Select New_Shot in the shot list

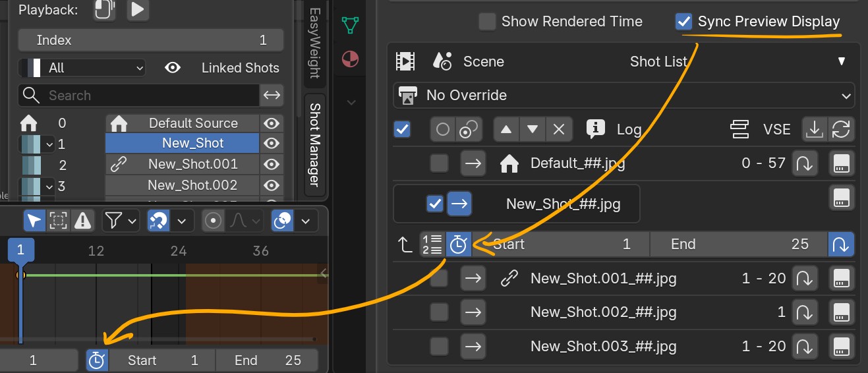(182, 143)
